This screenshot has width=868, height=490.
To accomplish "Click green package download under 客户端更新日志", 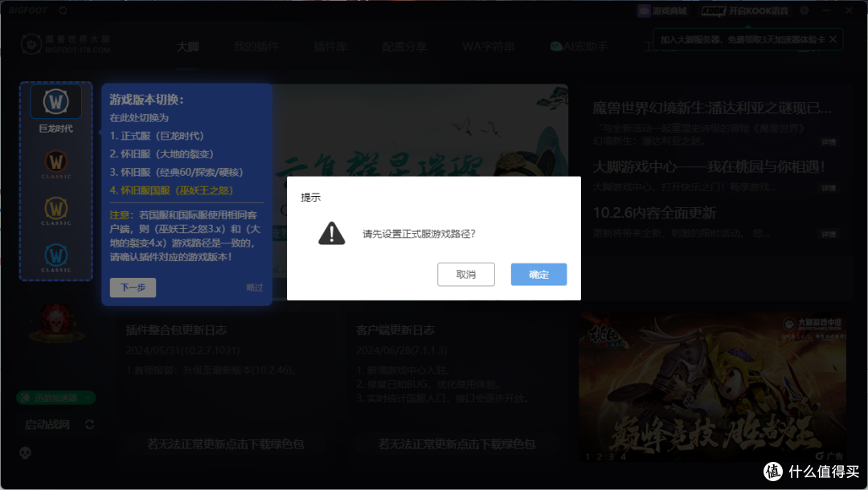I will (457, 444).
